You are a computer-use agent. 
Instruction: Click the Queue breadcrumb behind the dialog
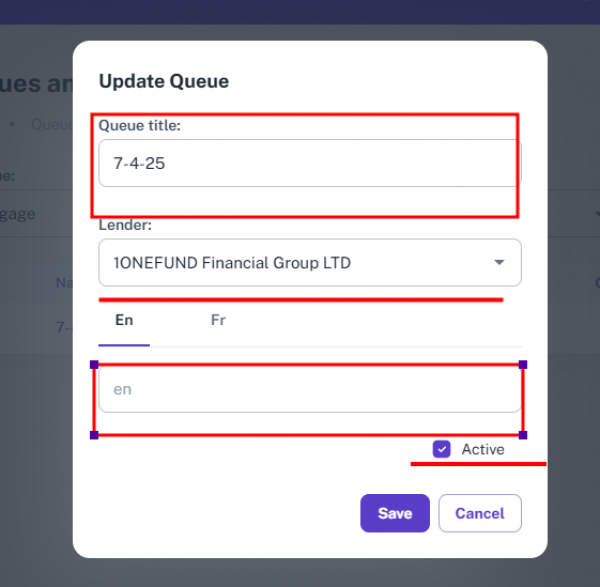coord(50,125)
